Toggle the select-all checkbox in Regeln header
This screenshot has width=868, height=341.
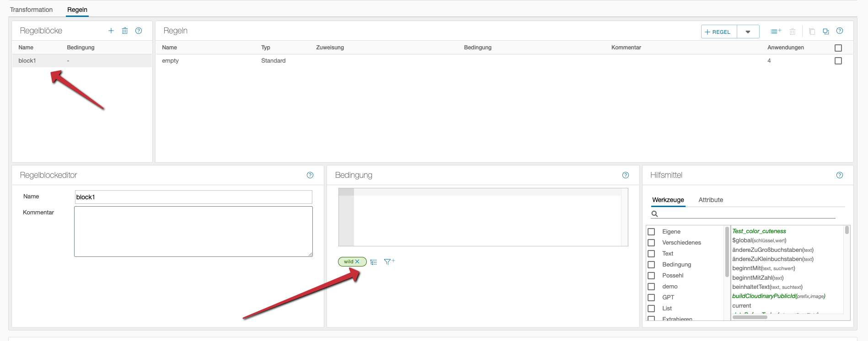(838, 48)
